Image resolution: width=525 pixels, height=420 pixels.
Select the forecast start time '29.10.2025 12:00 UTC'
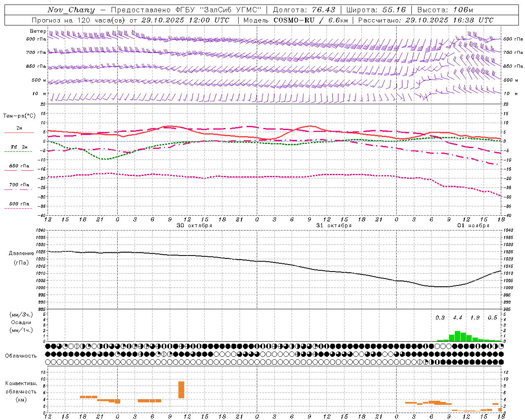[x=185, y=20]
